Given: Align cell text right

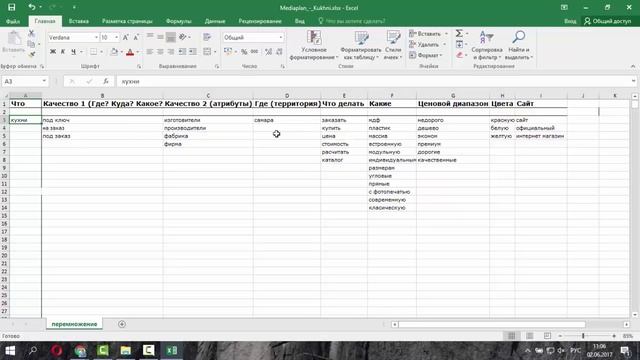Looking at the screenshot, I should click(171, 52).
